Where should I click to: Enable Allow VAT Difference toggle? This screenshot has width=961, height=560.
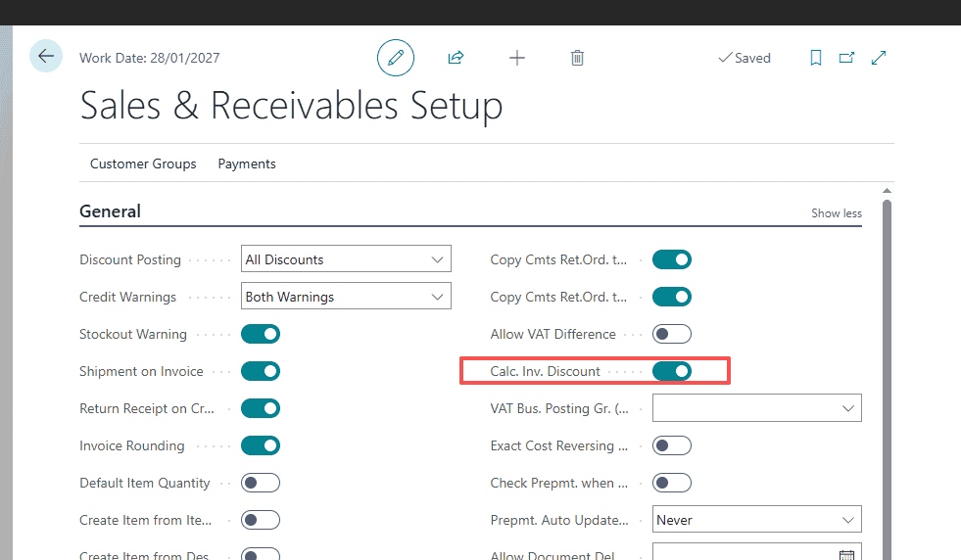672,334
